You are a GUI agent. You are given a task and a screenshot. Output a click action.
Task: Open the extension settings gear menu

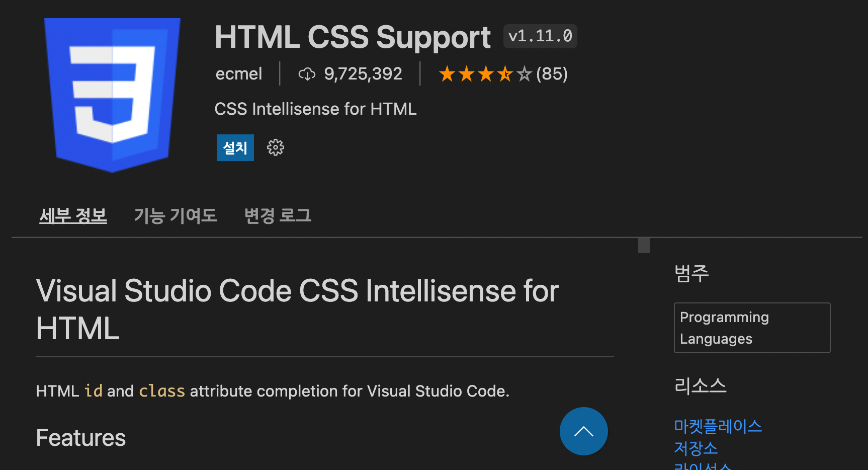[x=275, y=147]
